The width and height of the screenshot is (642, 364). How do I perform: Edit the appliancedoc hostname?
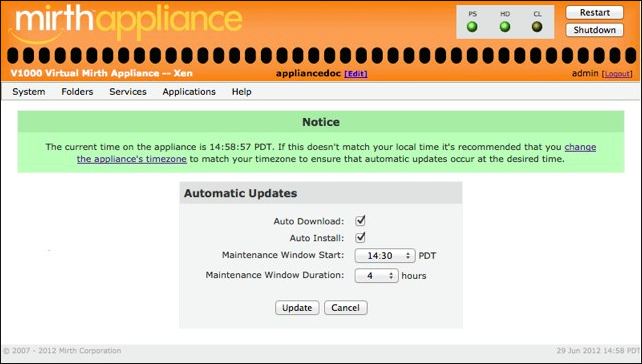pyautogui.click(x=356, y=74)
